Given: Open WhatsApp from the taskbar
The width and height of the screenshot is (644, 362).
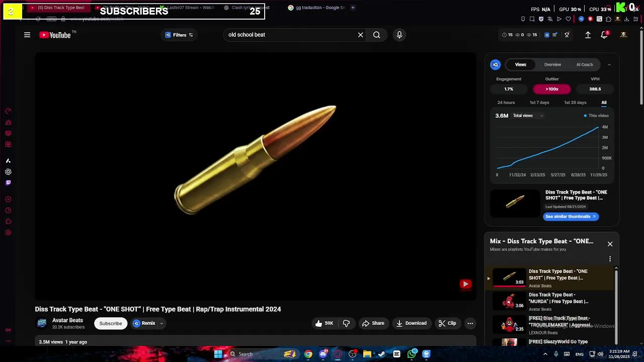Looking at the screenshot, I should point(412,354).
